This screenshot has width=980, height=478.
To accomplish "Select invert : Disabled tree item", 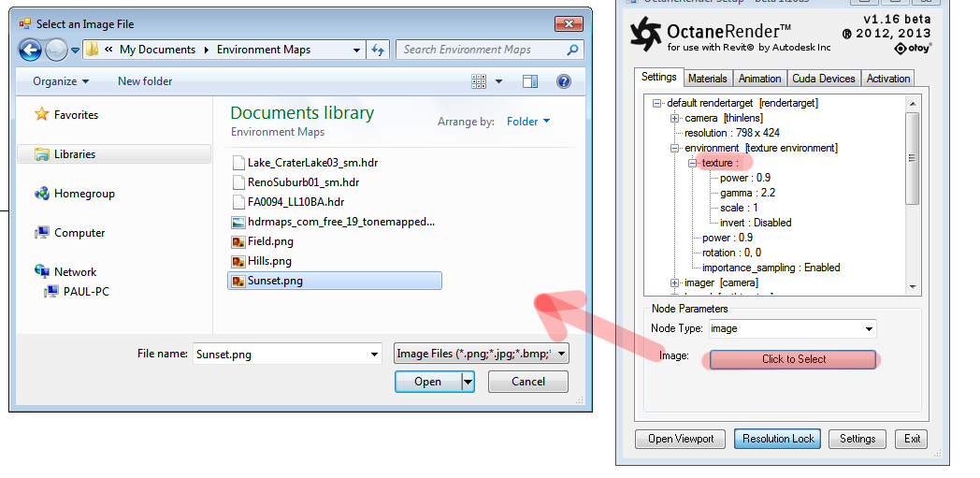I will click(x=756, y=223).
